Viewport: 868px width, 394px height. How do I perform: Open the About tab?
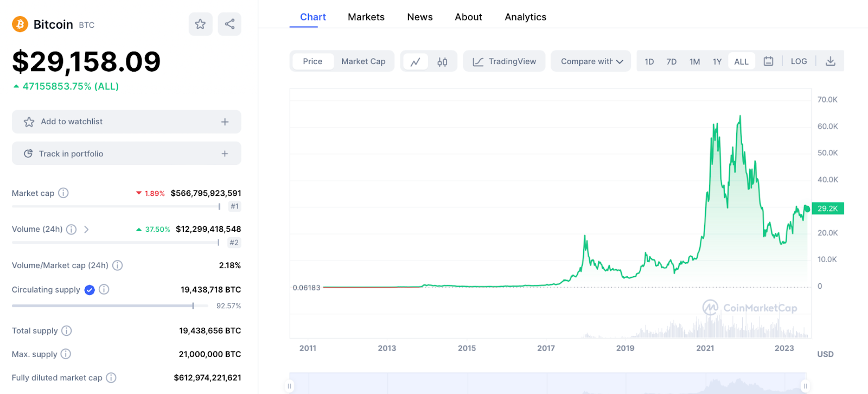pos(468,17)
